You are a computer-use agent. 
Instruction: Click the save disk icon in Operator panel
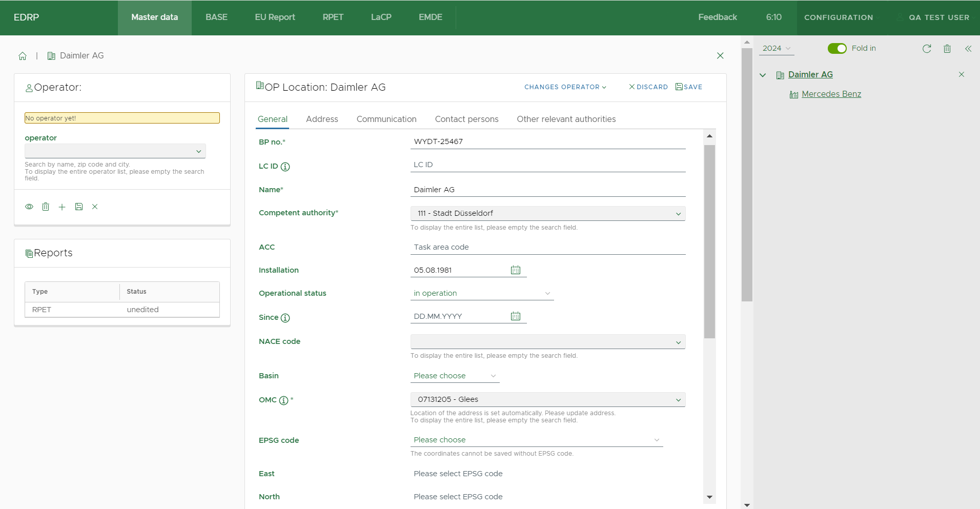point(79,207)
